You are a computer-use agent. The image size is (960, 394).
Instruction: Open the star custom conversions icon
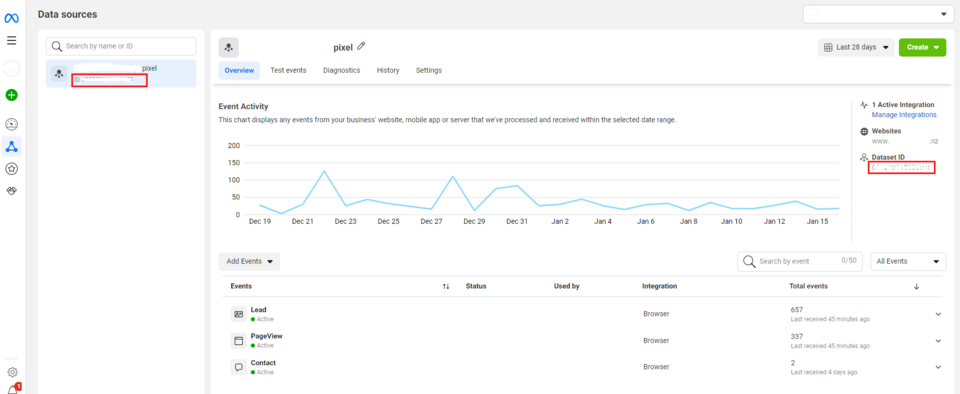[12, 168]
